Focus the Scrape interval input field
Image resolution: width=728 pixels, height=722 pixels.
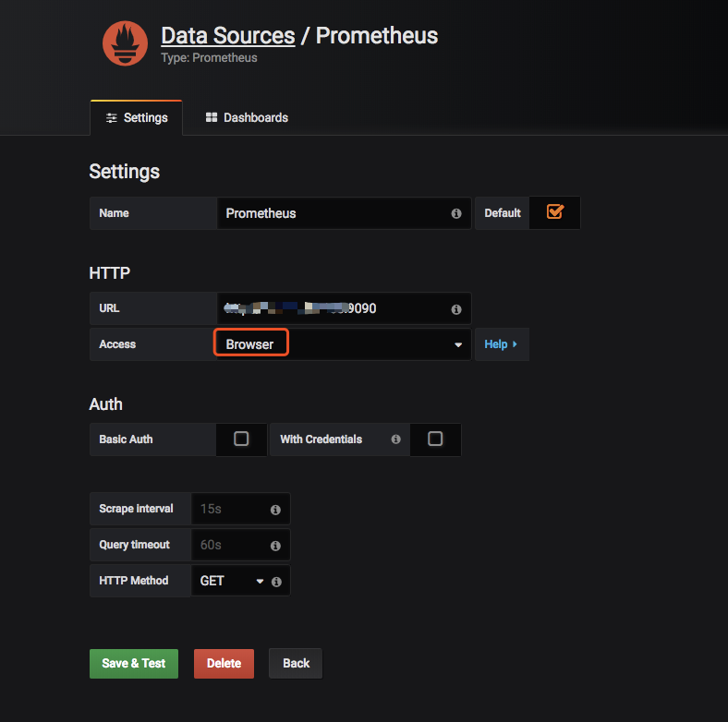[x=240, y=509]
